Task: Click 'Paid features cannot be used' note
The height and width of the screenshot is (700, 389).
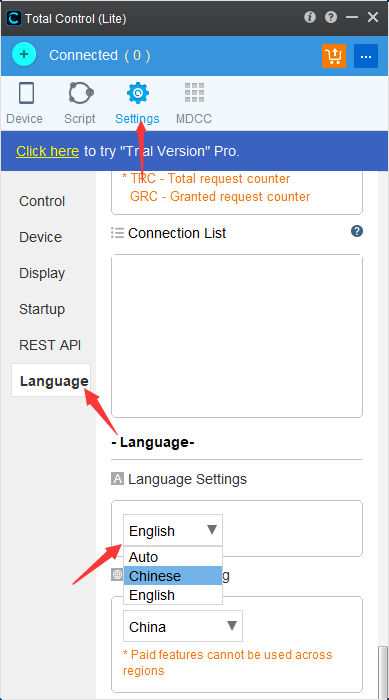Action: tap(227, 662)
